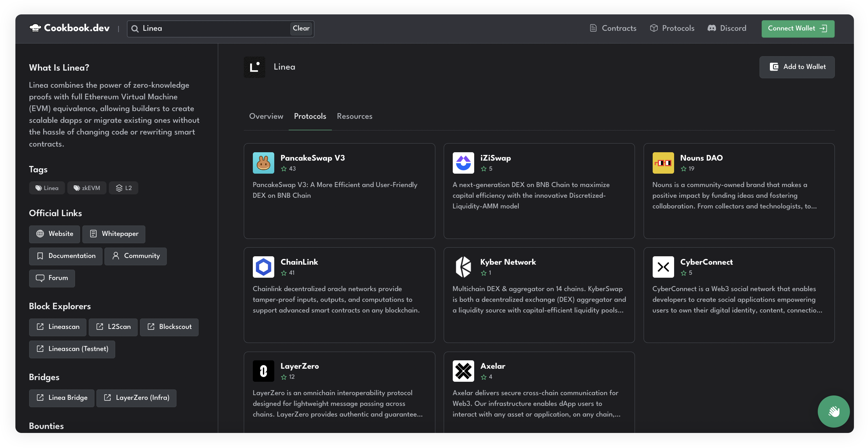Click the green waving hand chat button
Image resolution: width=868 pixels, height=448 pixels.
click(833, 411)
